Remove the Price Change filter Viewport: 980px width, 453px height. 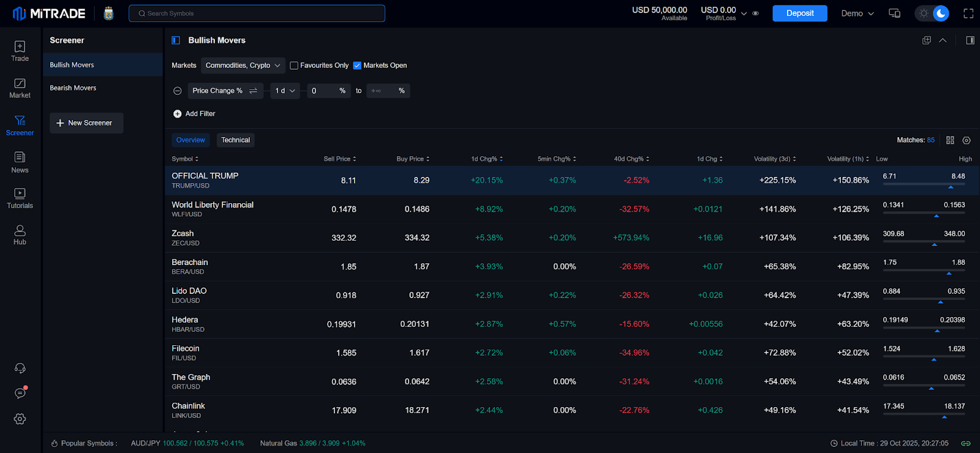[178, 91]
